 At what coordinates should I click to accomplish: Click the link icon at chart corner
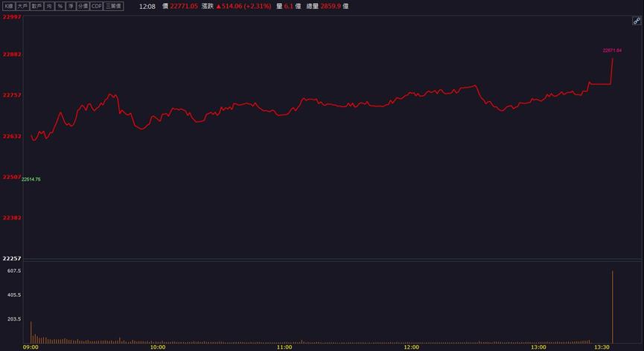pos(637,21)
